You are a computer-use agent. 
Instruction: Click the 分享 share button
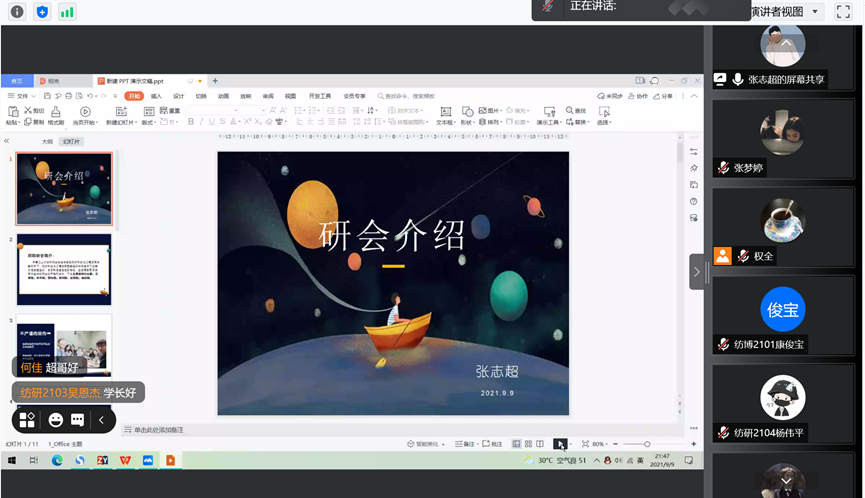(x=663, y=96)
